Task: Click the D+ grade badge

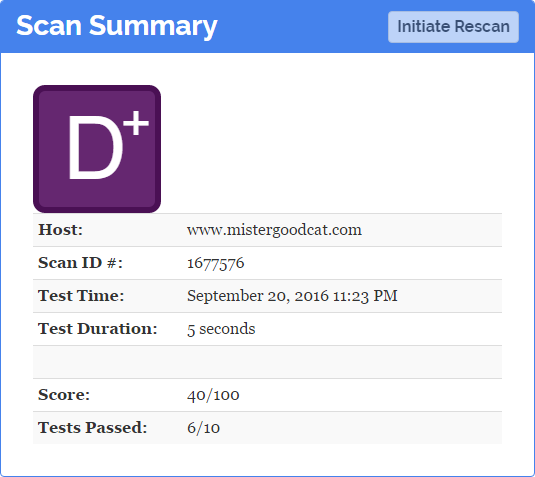Action: 97,149
